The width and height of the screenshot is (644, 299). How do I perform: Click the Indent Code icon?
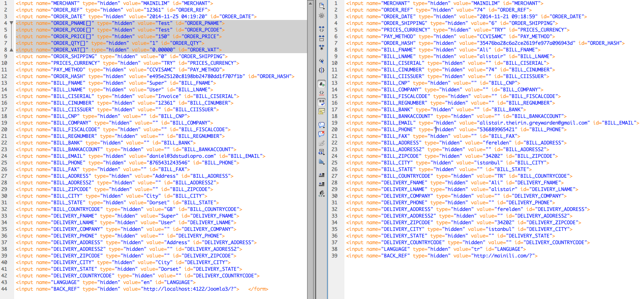tap(322, 175)
